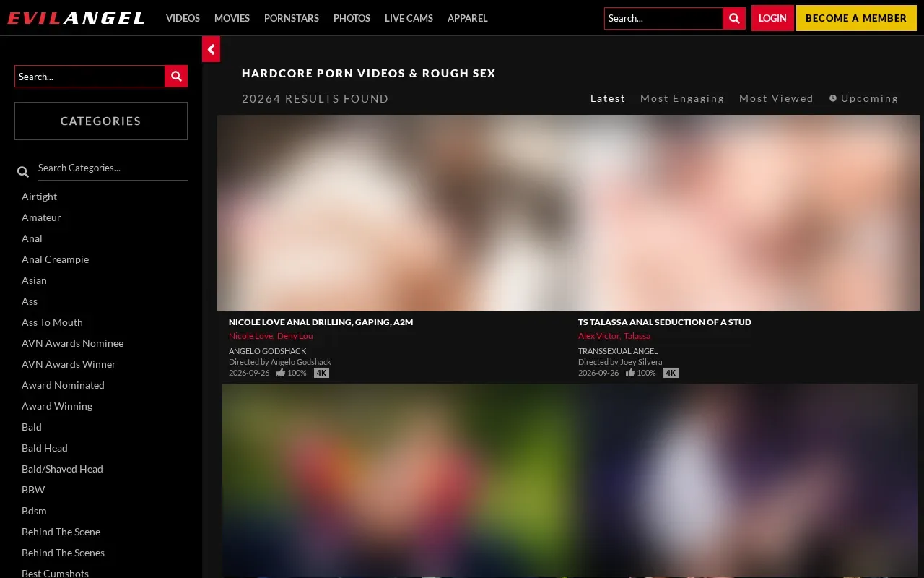Choose the AVN Awards Nominee category
This screenshot has height=578, width=924.
pos(72,343)
